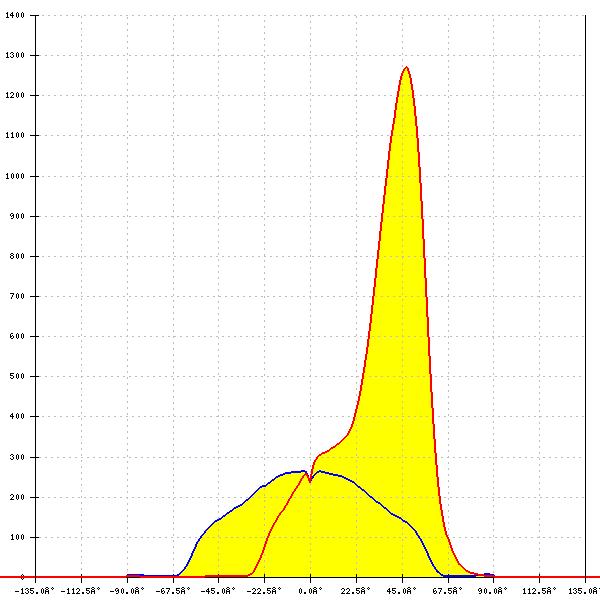This screenshot has width=600, height=600.
Task: Click the 300 y-axis label
Action: [17, 457]
